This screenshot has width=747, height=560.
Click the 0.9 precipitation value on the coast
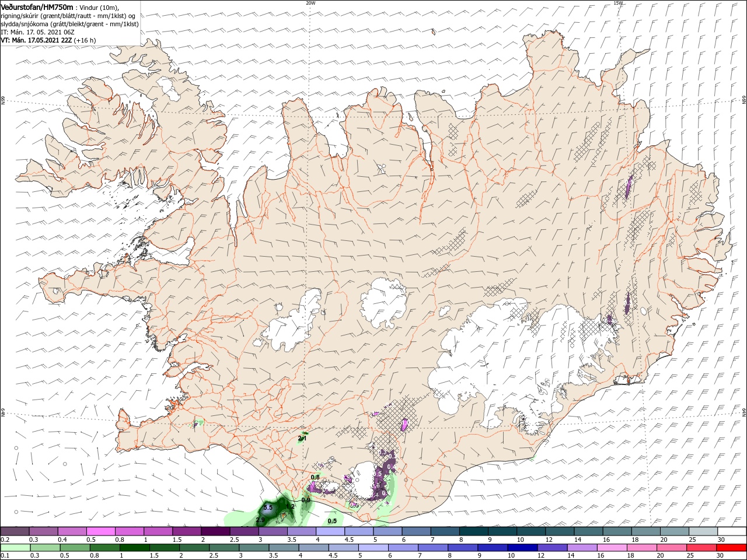[306, 501]
